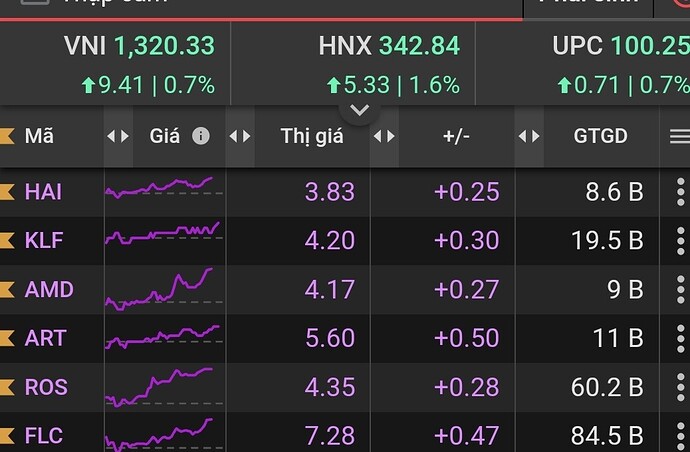Image resolution: width=690 pixels, height=452 pixels.
Task: Click the 11 B trading value
Action: click(x=618, y=338)
